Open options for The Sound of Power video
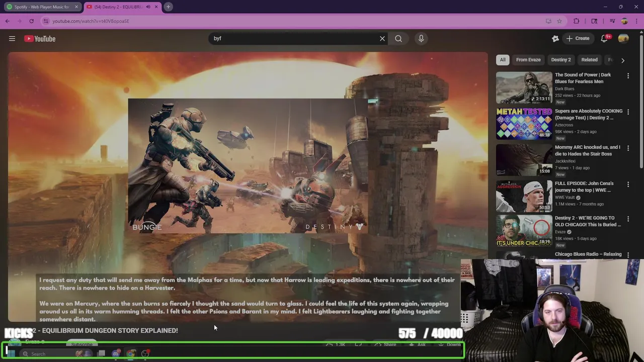The image size is (644, 362). click(628, 76)
